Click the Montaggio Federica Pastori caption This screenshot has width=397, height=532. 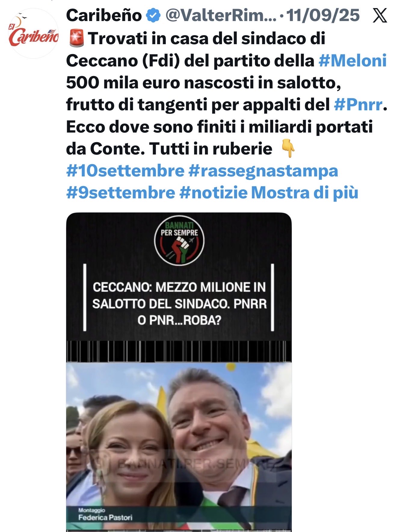[x=105, y=514]
